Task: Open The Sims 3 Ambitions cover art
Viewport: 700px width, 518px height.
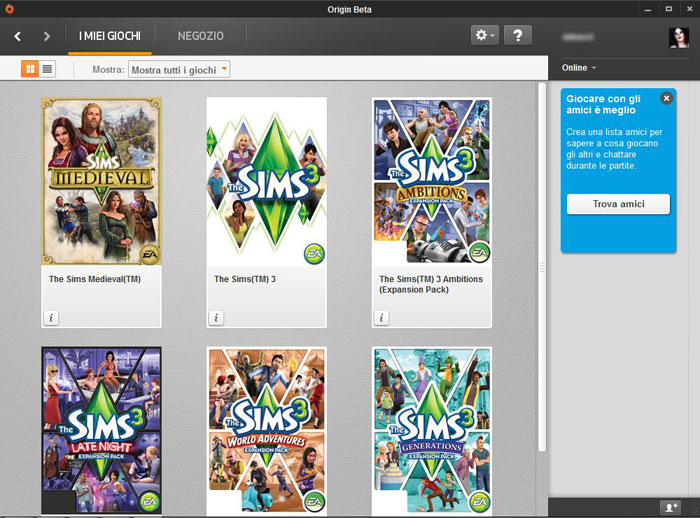Action: coord(432,182)
